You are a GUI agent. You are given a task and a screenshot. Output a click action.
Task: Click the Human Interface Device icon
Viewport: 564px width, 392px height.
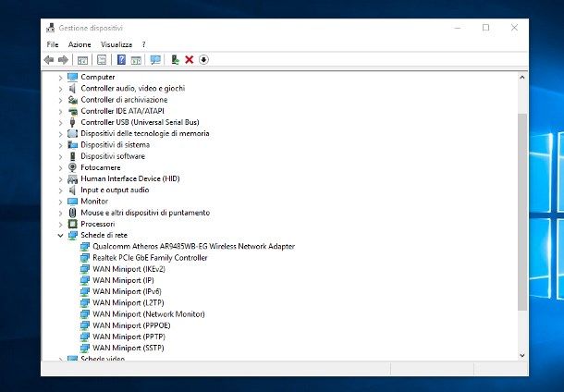(73, 178)
